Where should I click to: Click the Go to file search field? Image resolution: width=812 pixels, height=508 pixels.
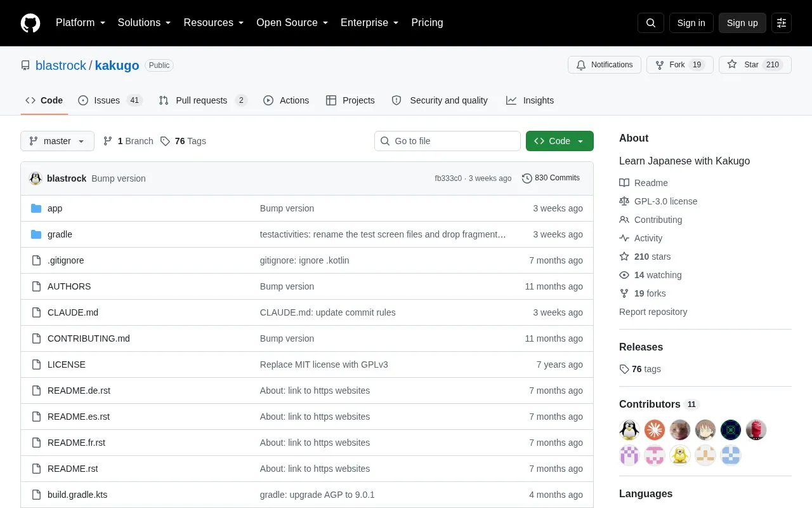[447, 141]
